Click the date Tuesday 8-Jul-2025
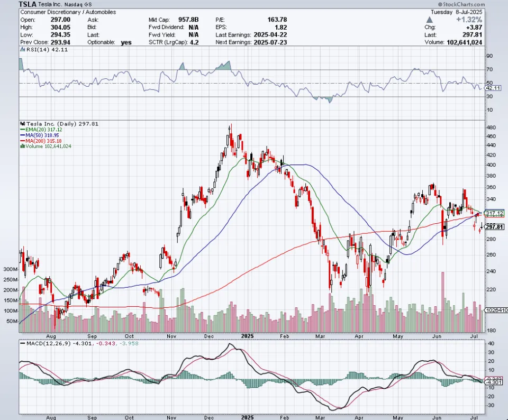 click(x=457, y=12)
